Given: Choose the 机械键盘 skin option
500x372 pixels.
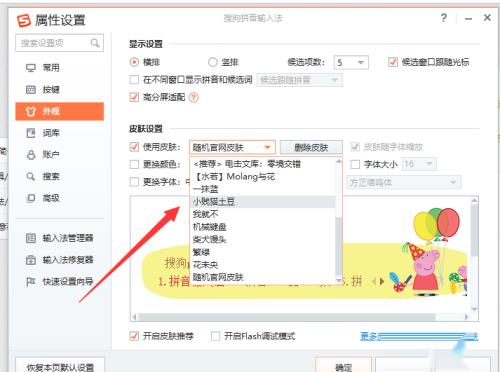Looking at the screenshot, I should tap(262, 227).
